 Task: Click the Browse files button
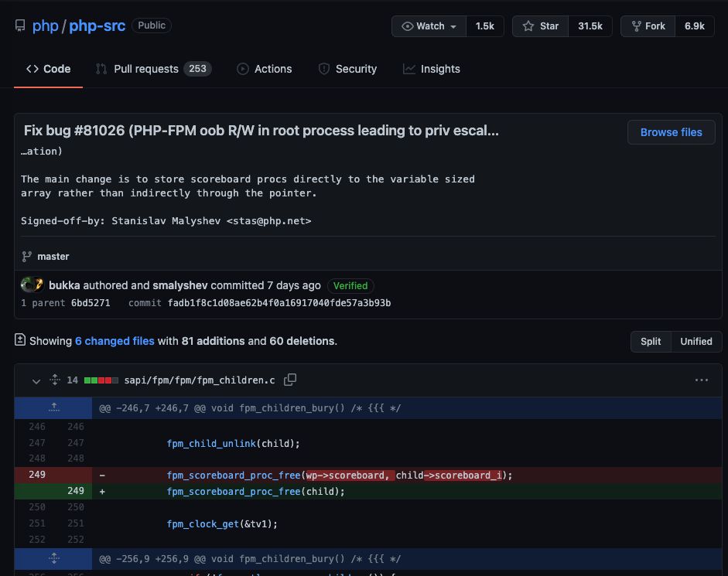[x=670, y=131]
